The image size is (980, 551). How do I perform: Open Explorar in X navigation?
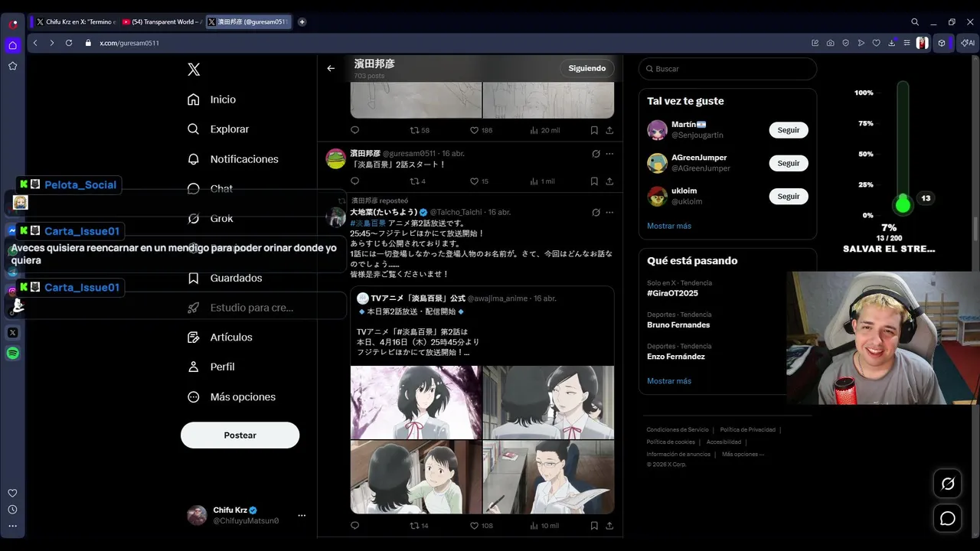pos(219,129)
